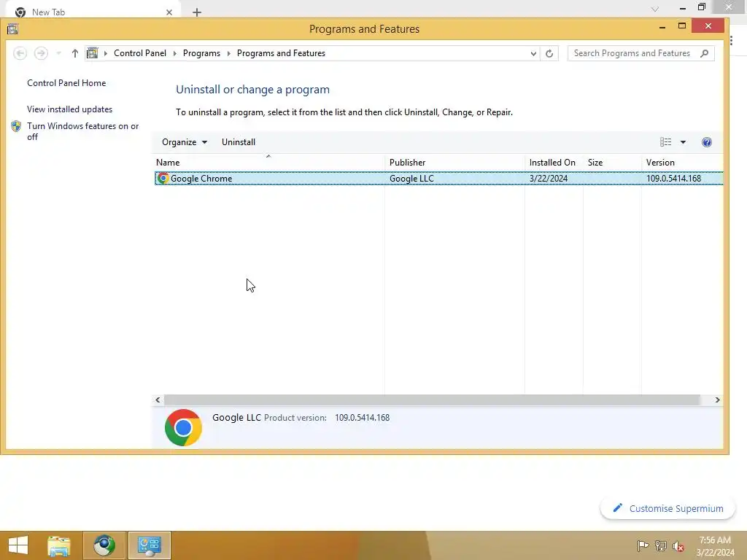Viewport: 747px width, 560px height.
Task: Click the muted volume tray icon
Action: pyautogui.click(x=678, y=545)
